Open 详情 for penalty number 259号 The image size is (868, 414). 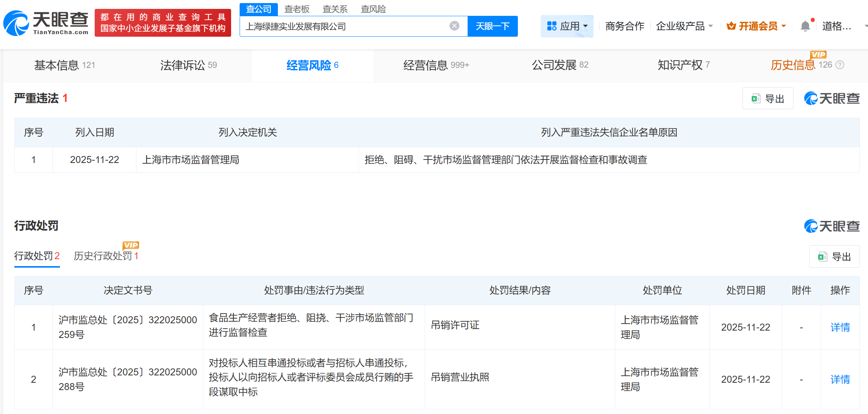click(840, 327)
